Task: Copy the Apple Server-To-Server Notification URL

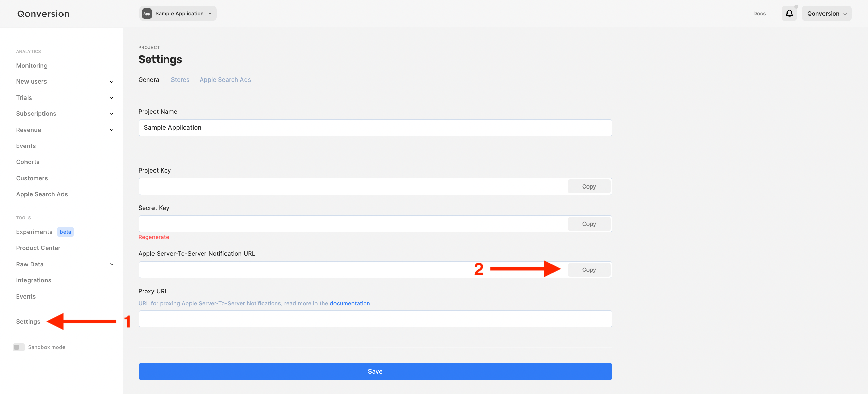Action: 589,270
